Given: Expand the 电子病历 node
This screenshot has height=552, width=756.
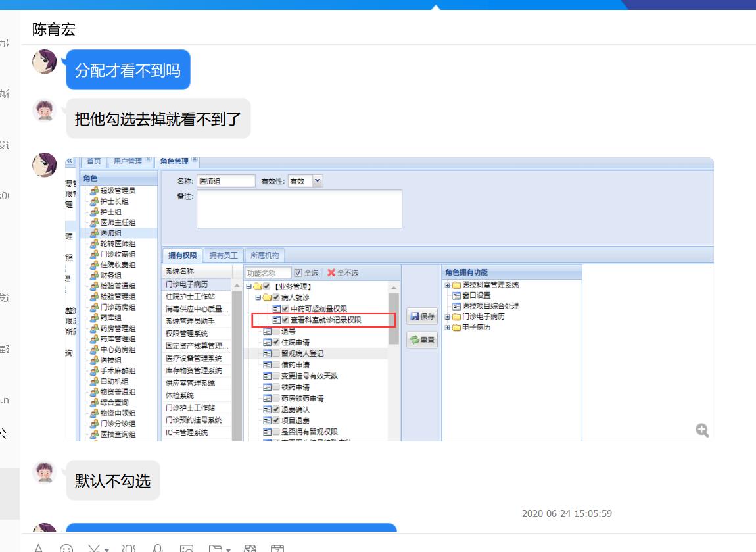Looking at the screenshot, I should pos(448,328).
